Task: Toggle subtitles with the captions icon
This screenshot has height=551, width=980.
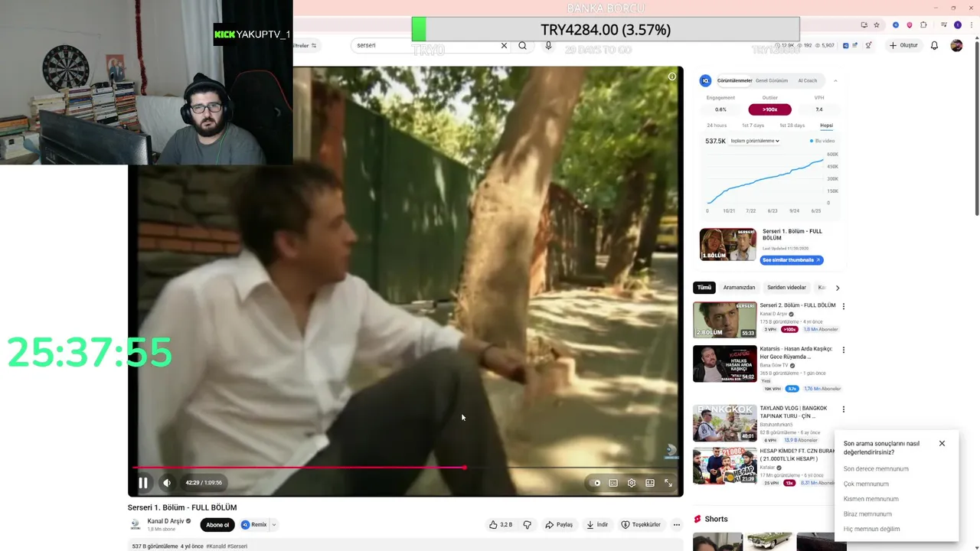Action: [x=613, y=483]
